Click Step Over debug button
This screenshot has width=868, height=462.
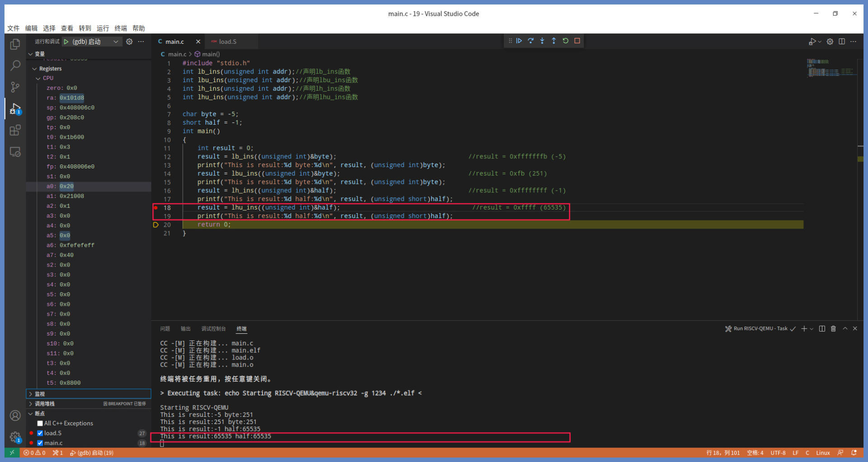coord(531,41)
